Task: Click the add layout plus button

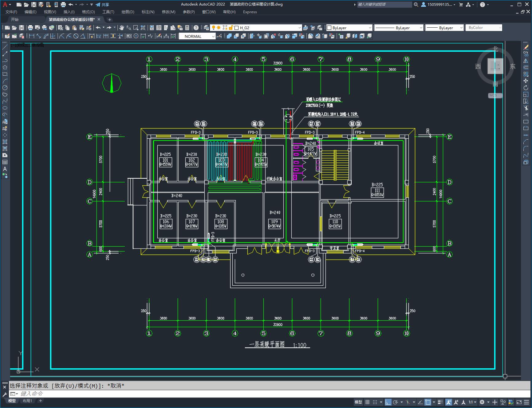Action: (40, 401)
